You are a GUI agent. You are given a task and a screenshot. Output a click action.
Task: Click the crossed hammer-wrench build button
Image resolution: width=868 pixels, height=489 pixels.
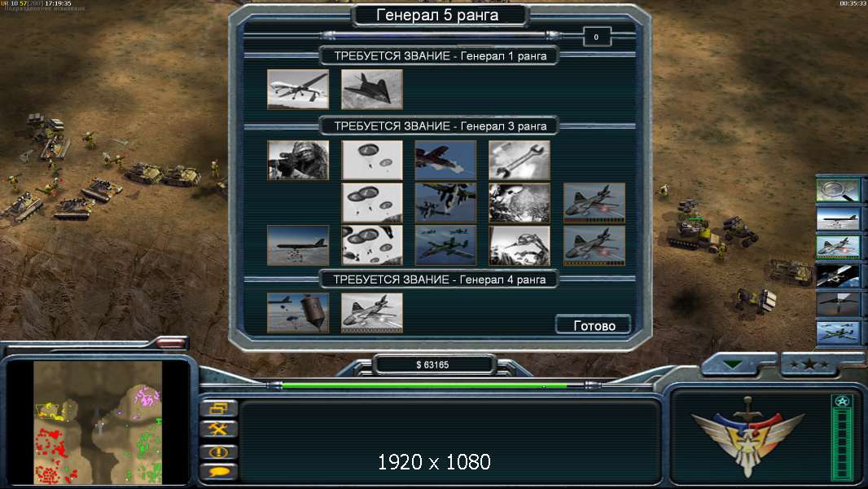pyautogui.click(x=219, y=430)
